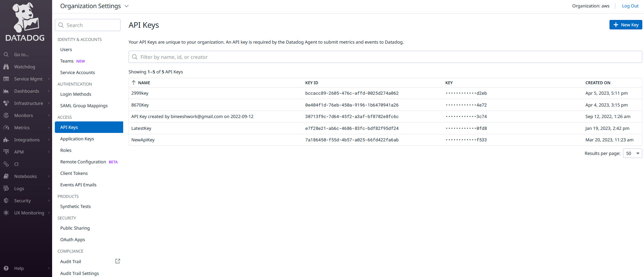Image resolution: width=644 pixels, height=277 pixels.
Task: Click the Datadog dog logo
Action: 25,22
